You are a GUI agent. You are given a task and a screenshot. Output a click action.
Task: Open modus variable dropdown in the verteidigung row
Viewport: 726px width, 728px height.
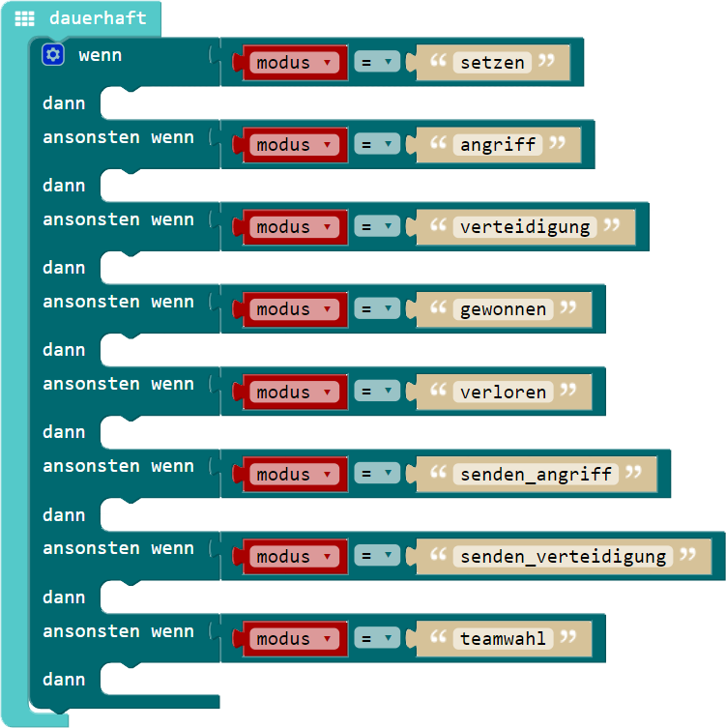[293, 227]
